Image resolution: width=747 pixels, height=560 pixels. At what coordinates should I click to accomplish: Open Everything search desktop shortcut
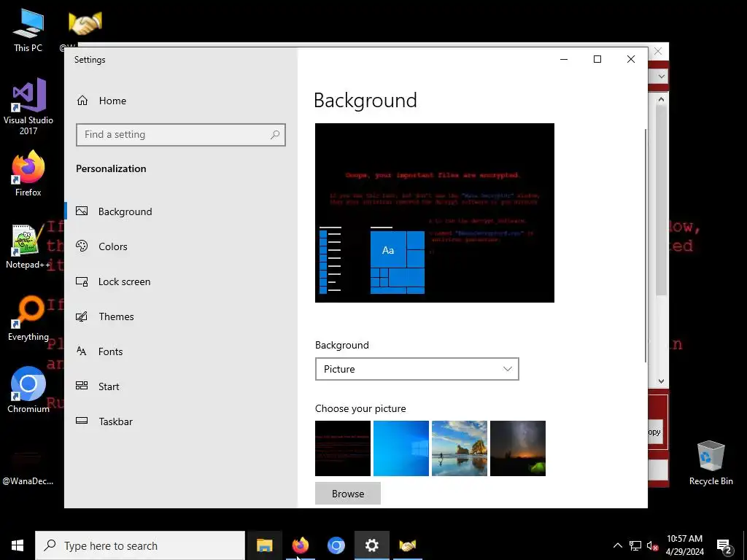coord(28,319)
